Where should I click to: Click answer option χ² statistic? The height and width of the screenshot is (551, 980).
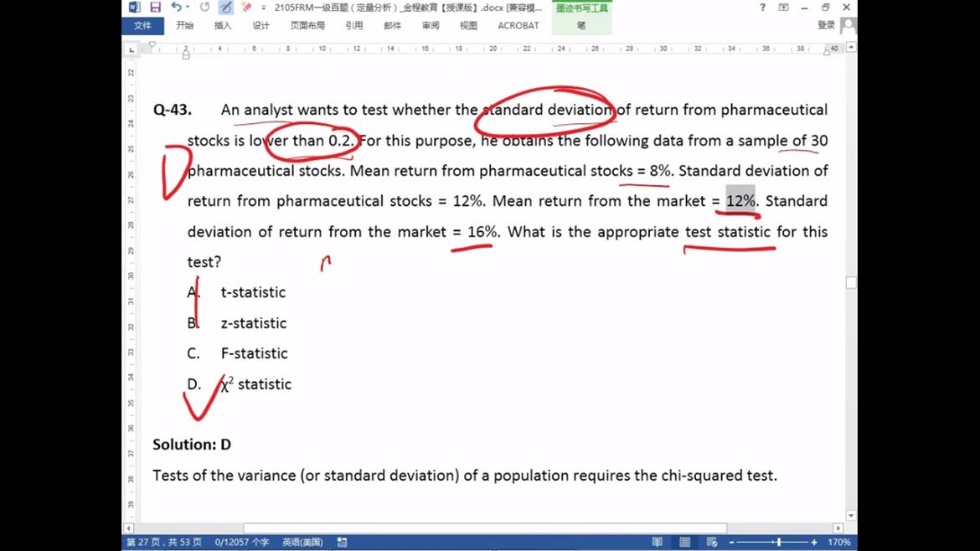pos(256,384)
